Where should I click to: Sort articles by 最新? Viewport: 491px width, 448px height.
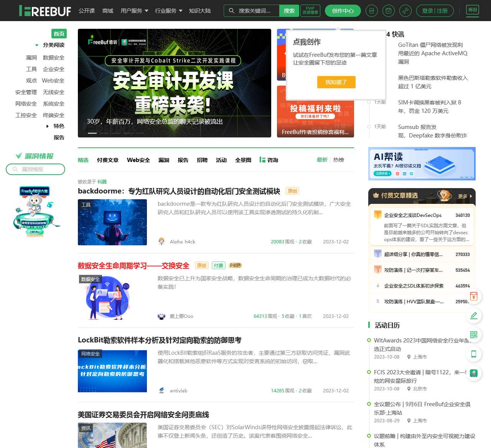(322, 160)
